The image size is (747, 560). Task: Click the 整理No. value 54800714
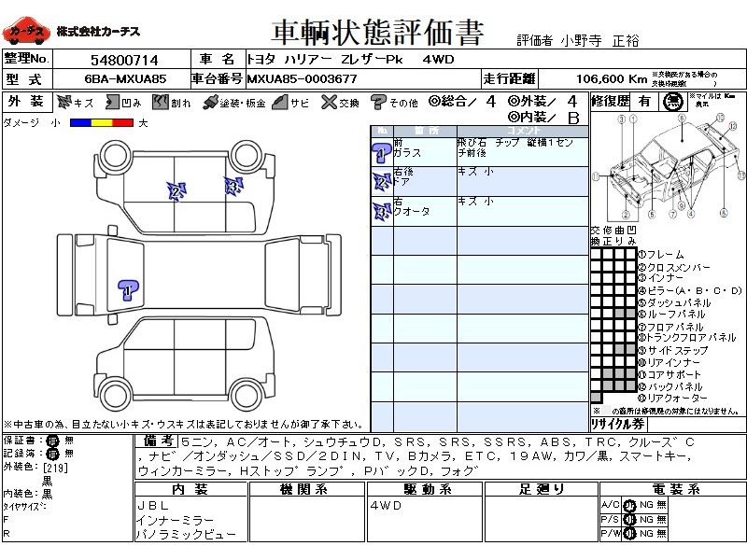124,60
